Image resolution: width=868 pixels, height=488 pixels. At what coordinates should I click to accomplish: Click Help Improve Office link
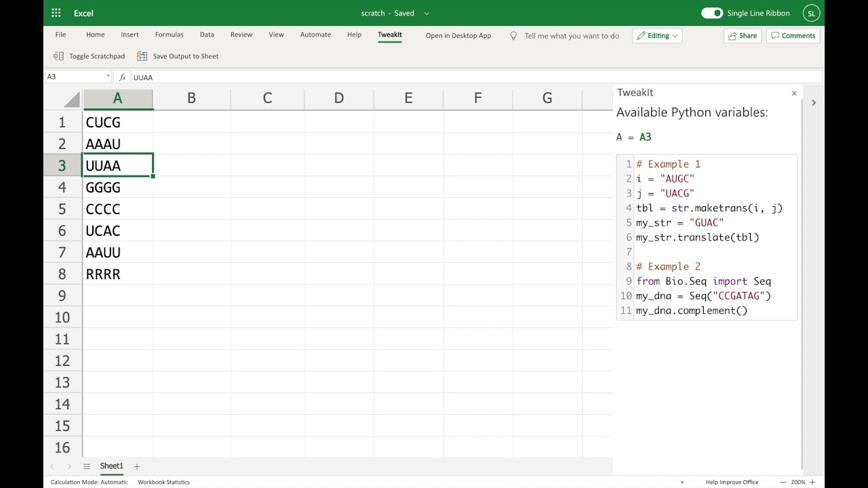click(x=732, y=482)
